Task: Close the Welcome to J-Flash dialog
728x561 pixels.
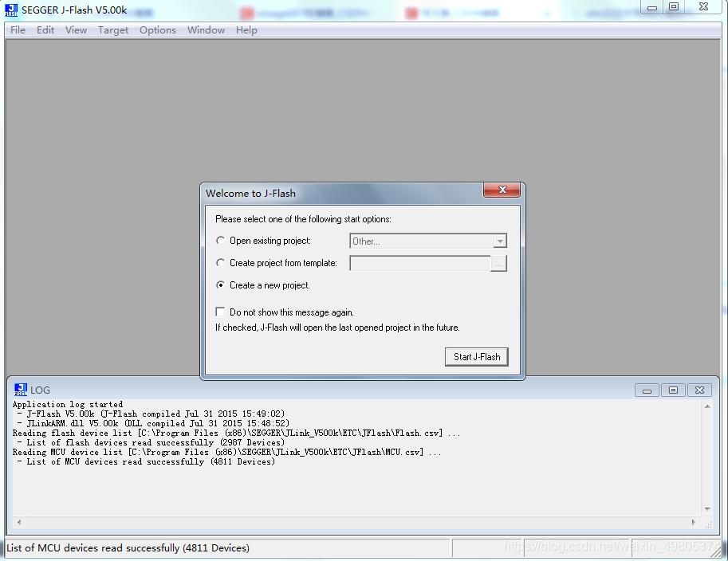Action: (x=502, y=190)
